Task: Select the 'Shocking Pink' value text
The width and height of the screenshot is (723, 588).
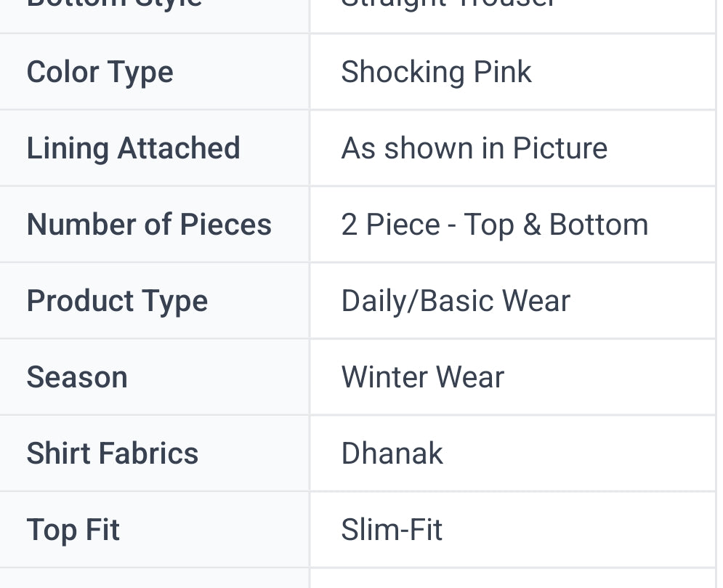Action: pyautogui.click(x=436, y=72)
